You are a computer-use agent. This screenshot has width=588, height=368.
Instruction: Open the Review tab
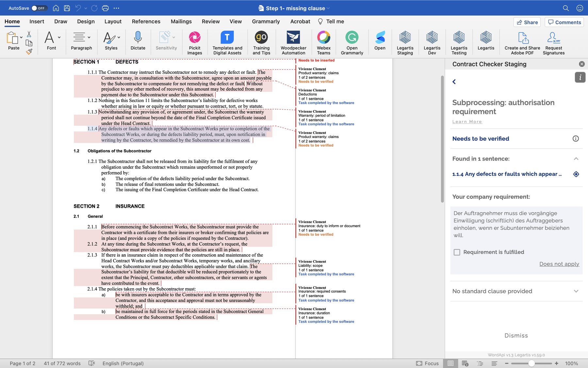point(211,22)
